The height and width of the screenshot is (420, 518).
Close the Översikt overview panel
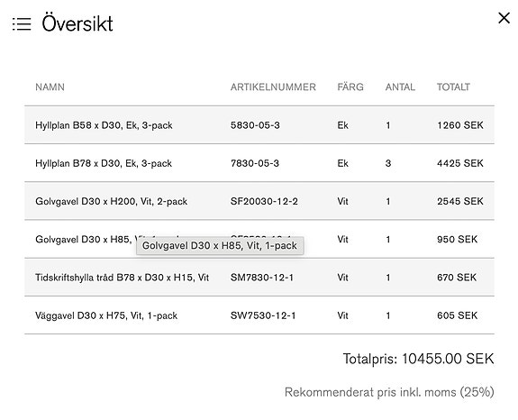[504, 18]
